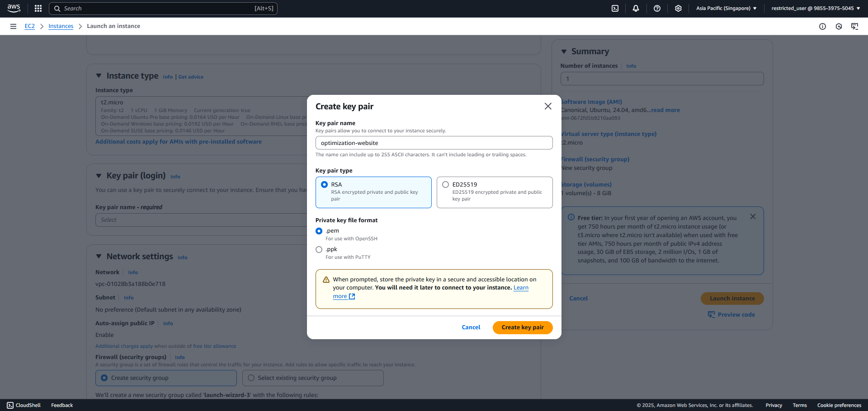Click read more in Software Image summary
The width and height of the screenshot is (868, 411).
click(665, 110)
